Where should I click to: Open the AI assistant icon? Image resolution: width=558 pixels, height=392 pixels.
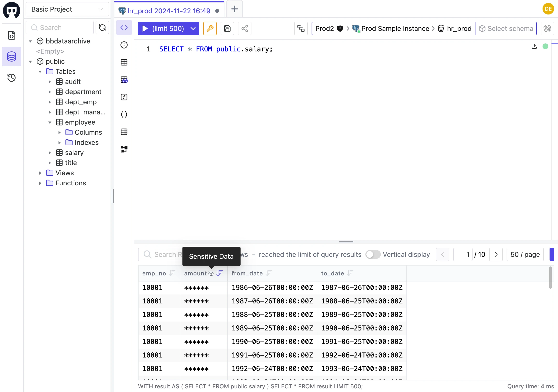[547, 28]
